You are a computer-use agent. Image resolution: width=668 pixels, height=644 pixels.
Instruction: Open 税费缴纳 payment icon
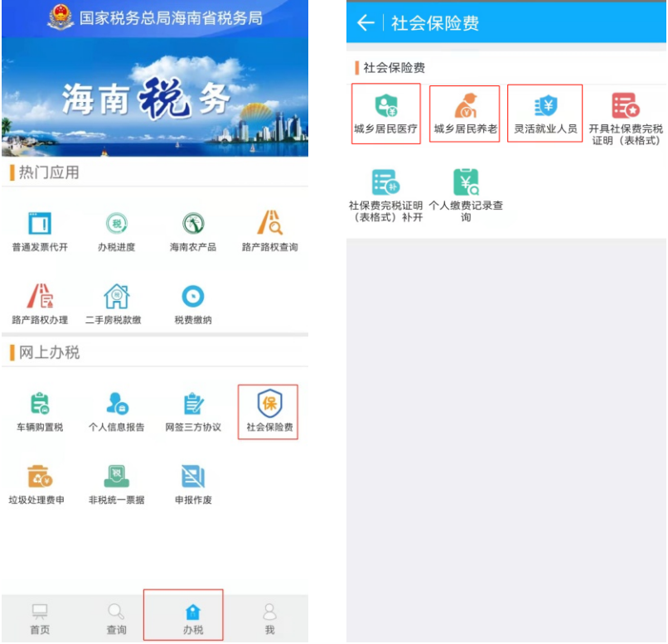point(193,296)
